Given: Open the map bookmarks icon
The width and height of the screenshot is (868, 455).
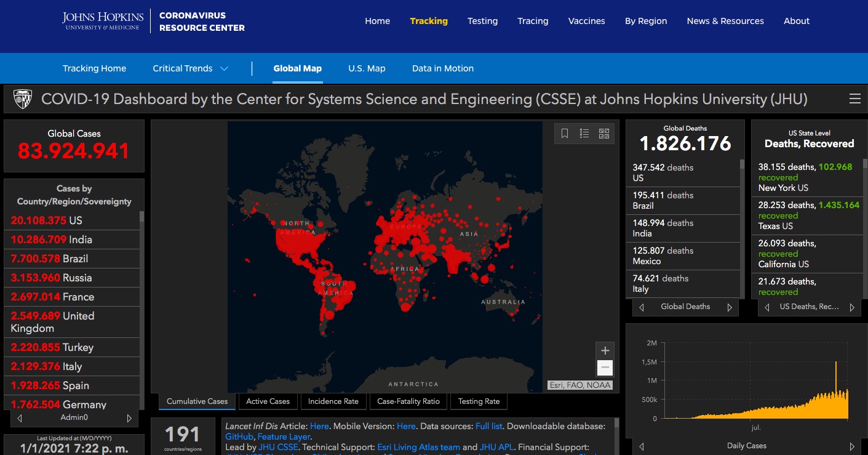Looking at the screenshot, I should [x=565, y=134].
